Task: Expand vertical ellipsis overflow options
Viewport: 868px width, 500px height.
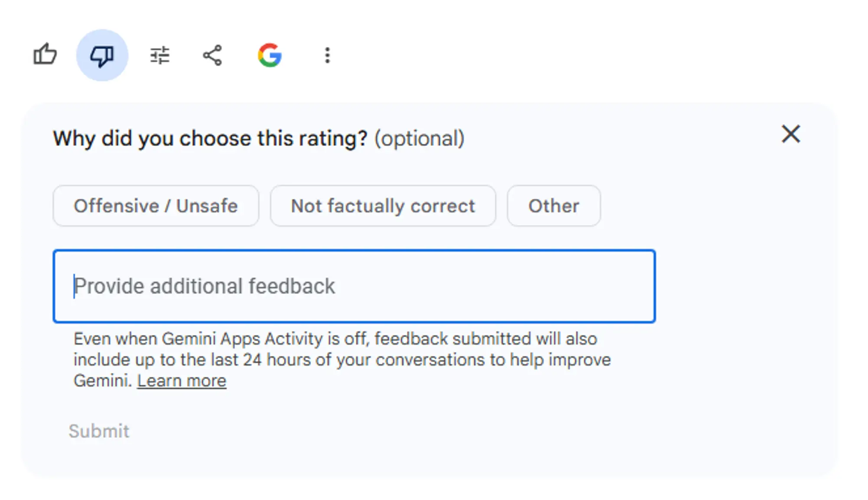Action: tap(328, 55)
